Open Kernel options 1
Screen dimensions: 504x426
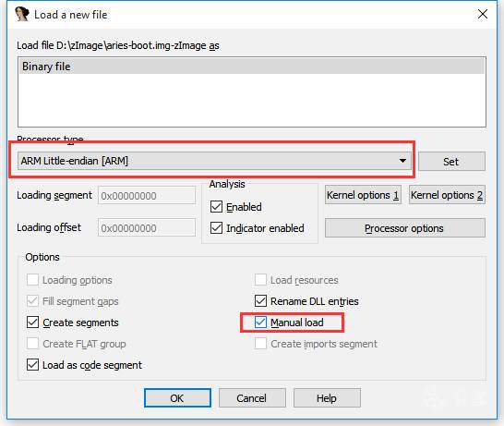363,195
